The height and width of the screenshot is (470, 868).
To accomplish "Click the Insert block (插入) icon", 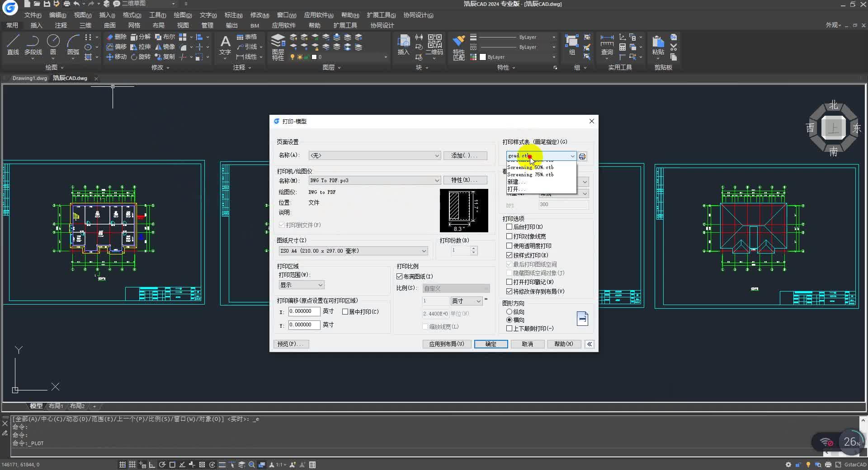I will tap(403, 45).
